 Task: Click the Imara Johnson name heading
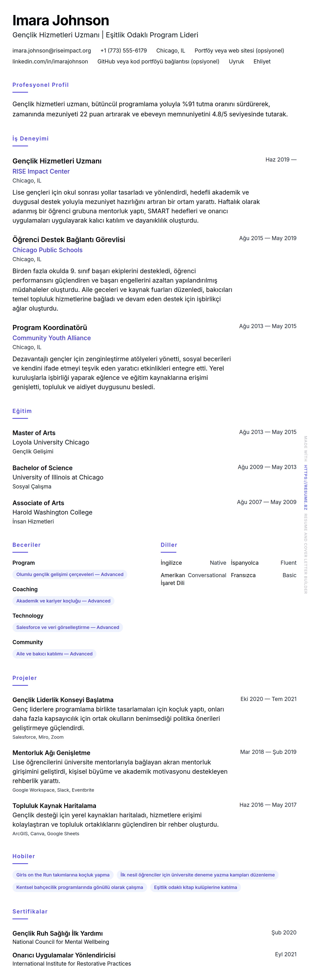[61, 21]
